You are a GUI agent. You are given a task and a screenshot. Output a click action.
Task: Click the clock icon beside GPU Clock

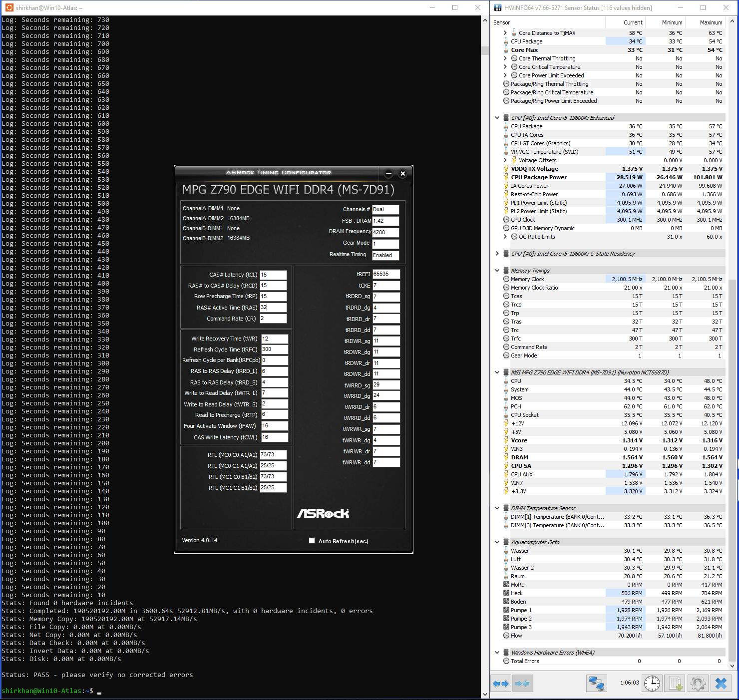pos(506,220)
